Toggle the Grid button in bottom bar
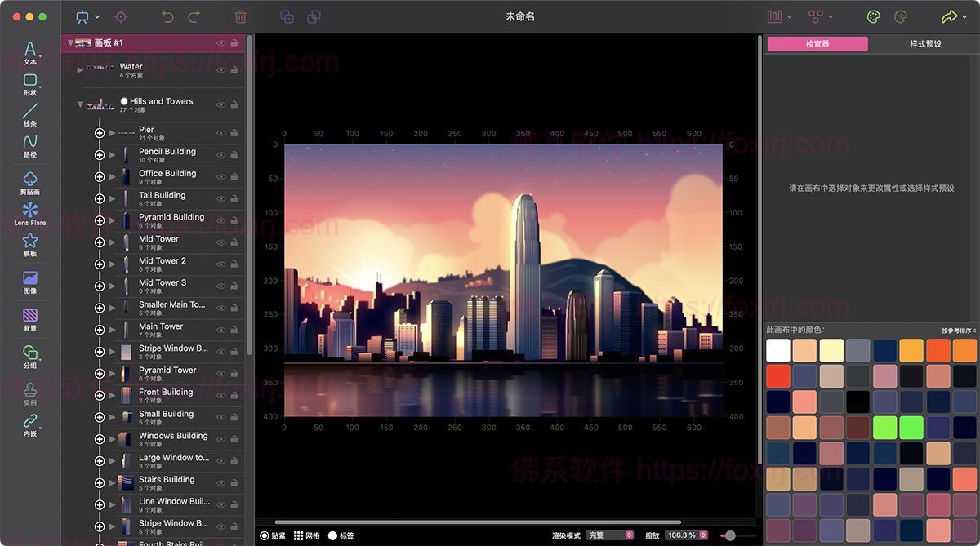Image resolution: width=980 pixels, height=546 pixels. (299, 535)
